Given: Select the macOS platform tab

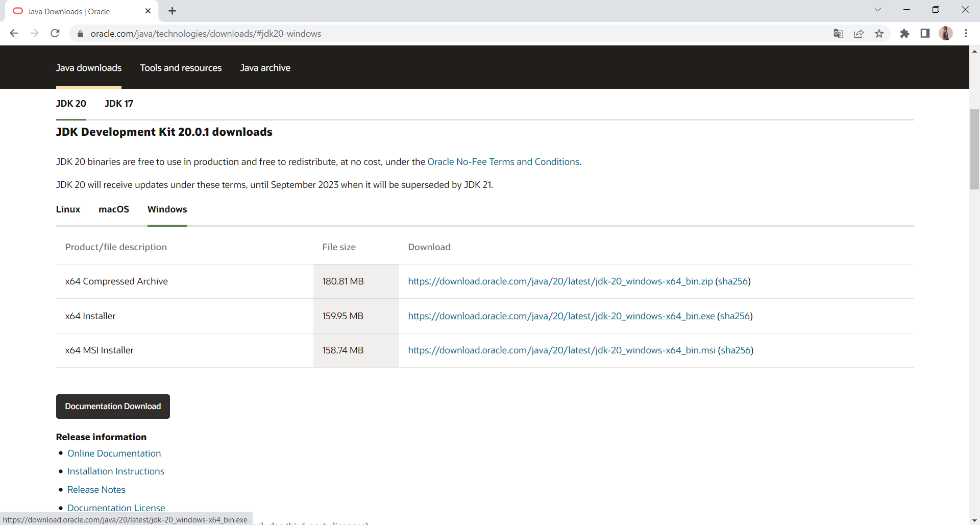Looking at the screenshot, I should pos(114,209).
